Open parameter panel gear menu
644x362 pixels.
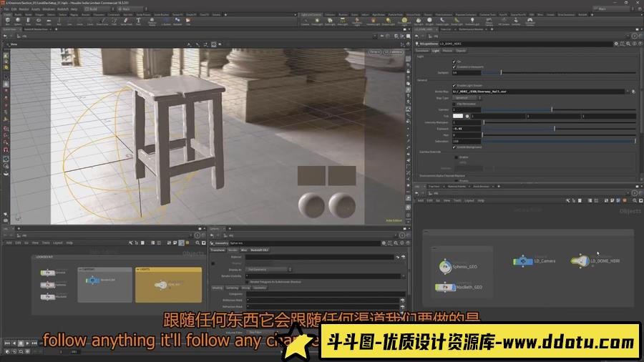click(x=616, y=44)
